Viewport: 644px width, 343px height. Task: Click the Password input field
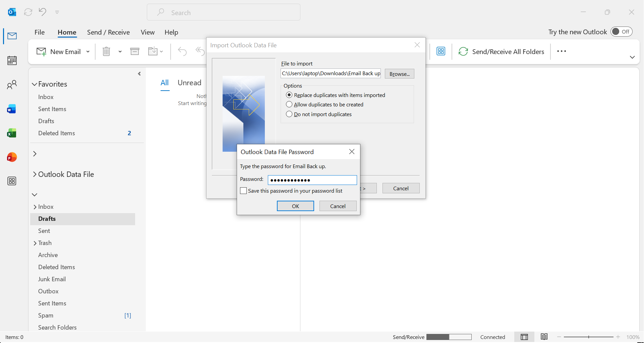312,180
